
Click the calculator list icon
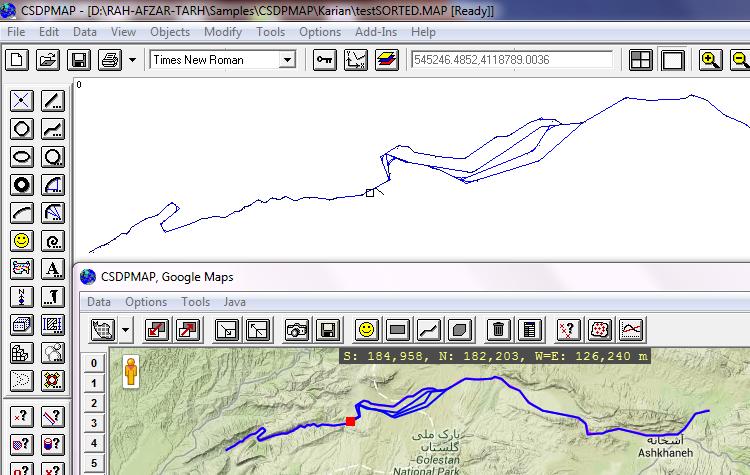[x=529, y=330]
